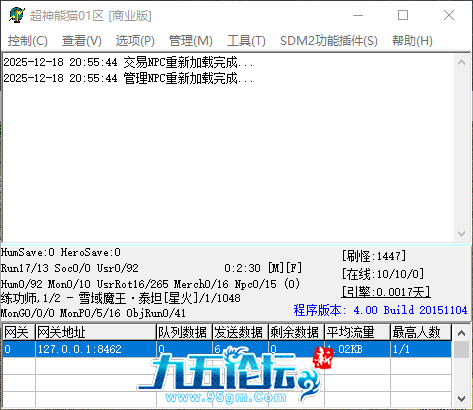Open the 管理(M) menu
The height and width of the screenshot is (410, 473).
click(x=191, y=41)
